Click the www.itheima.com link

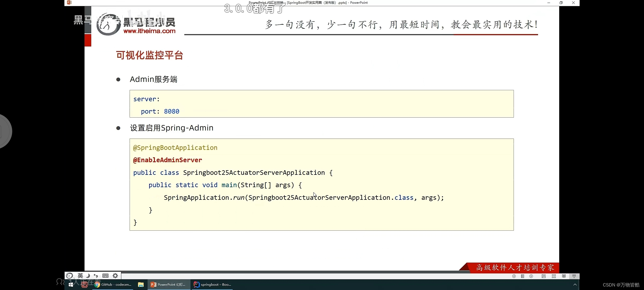149,31
